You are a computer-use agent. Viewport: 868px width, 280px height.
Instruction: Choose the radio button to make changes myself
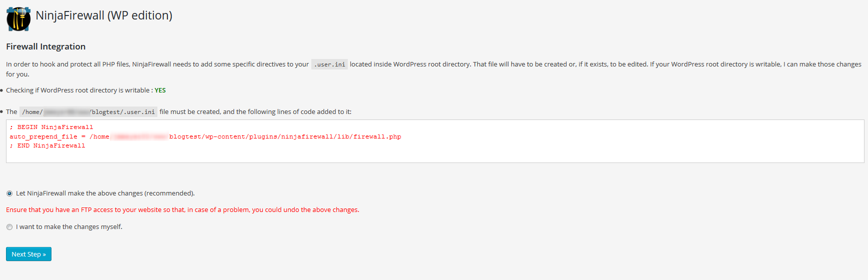coord(9,227)
